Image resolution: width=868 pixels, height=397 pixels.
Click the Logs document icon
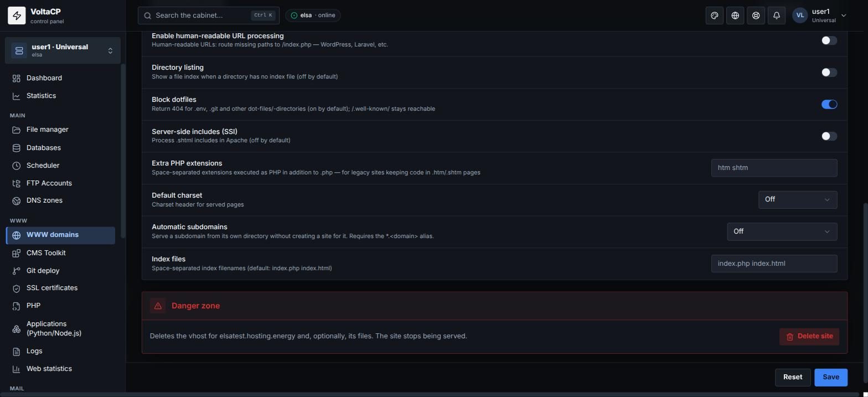pos(17,351)
